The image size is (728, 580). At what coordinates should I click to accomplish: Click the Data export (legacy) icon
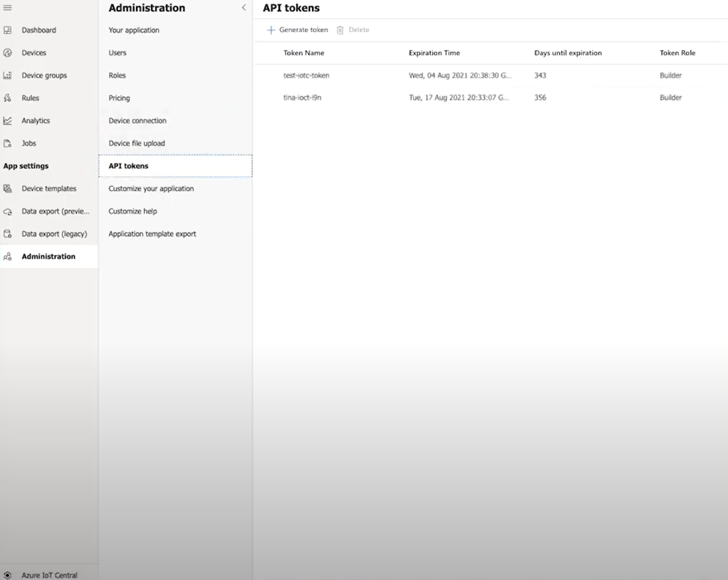(7, 234)
